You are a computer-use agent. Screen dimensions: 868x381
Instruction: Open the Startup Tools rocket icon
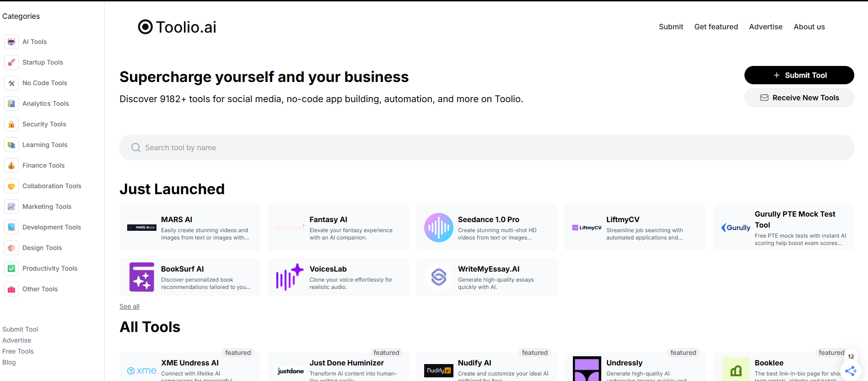click(11, 62)
